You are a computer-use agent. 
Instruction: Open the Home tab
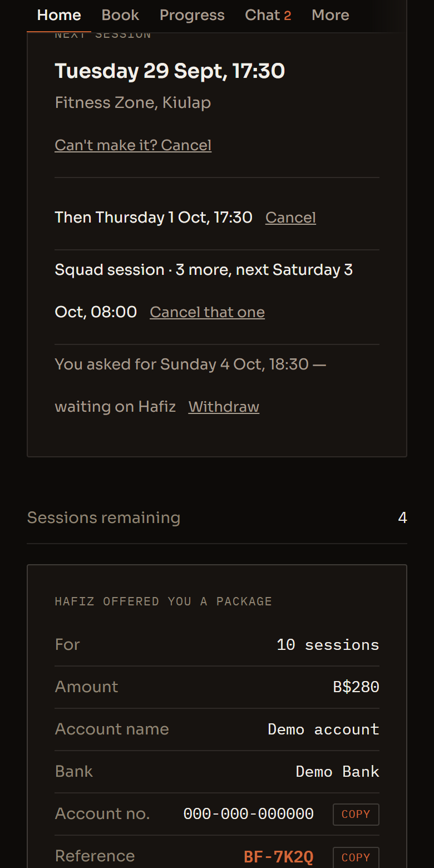(x=59, y=15)
